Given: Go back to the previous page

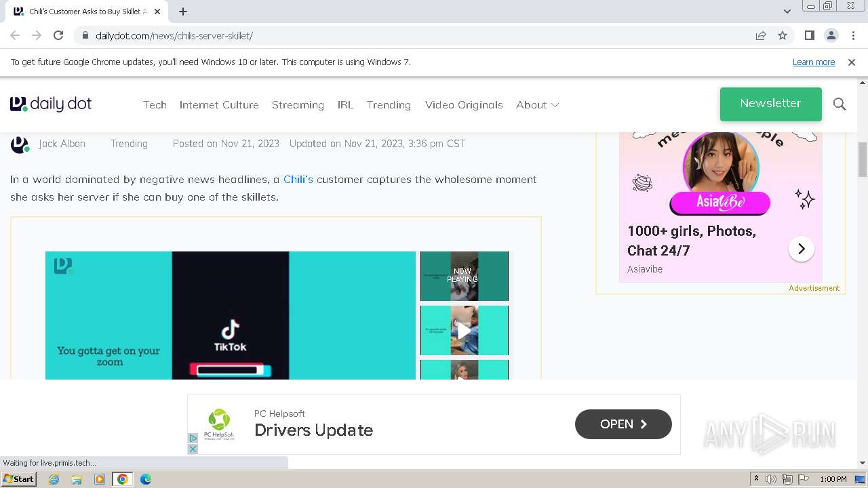Looking at the screenshot, I should [15, 35].
